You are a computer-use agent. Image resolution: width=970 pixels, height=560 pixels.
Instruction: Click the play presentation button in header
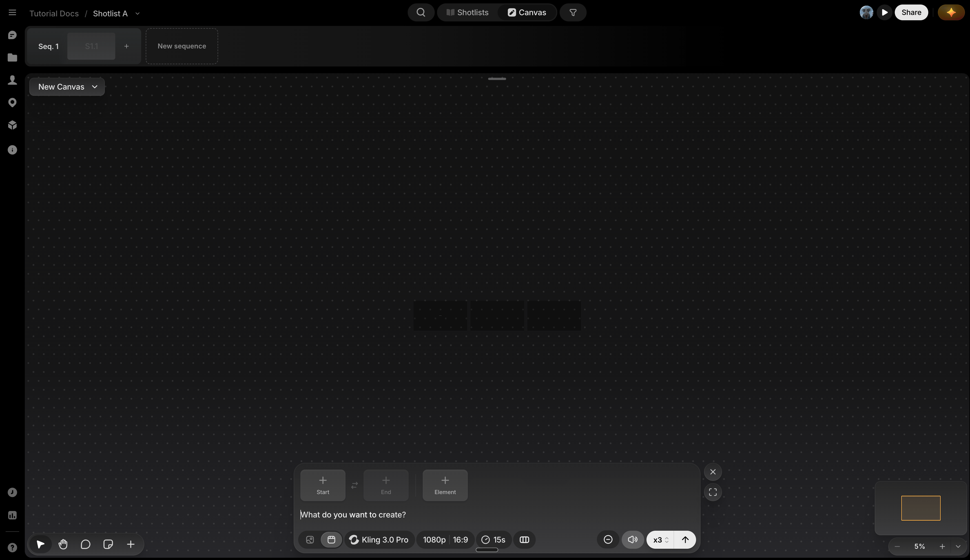click(885, 12)
